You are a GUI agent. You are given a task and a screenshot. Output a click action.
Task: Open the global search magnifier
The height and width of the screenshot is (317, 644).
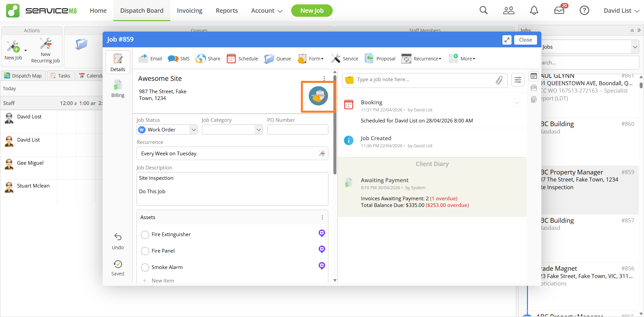483,10
